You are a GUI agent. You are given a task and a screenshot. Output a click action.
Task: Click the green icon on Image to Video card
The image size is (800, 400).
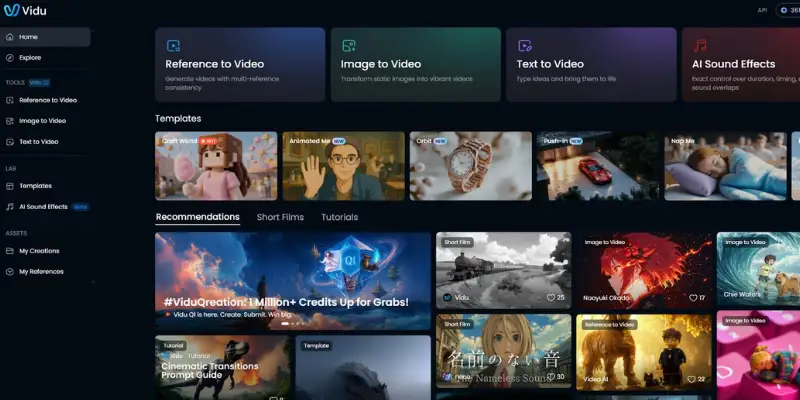pyautogui.click(x=349, y=46)
